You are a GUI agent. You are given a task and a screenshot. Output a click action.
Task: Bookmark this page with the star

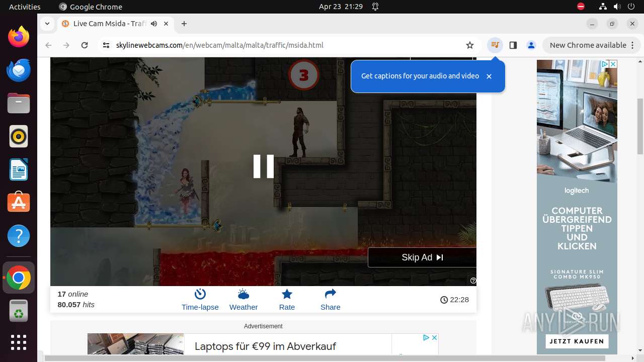coord(470,45)
